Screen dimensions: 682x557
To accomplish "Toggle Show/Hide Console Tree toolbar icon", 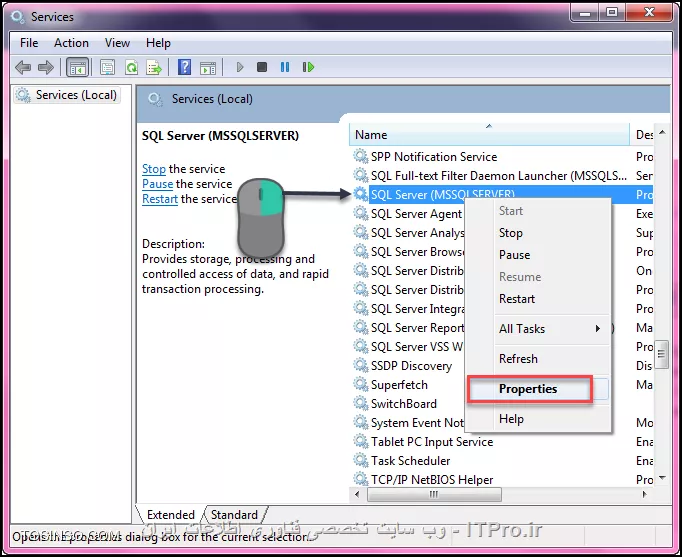I will click(x=78, y=67).
